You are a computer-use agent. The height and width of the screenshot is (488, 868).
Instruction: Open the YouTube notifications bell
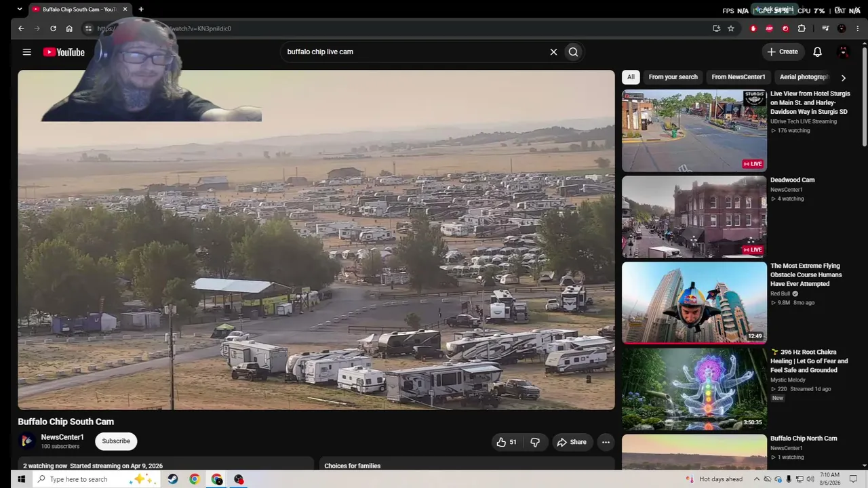pos(818,52)
